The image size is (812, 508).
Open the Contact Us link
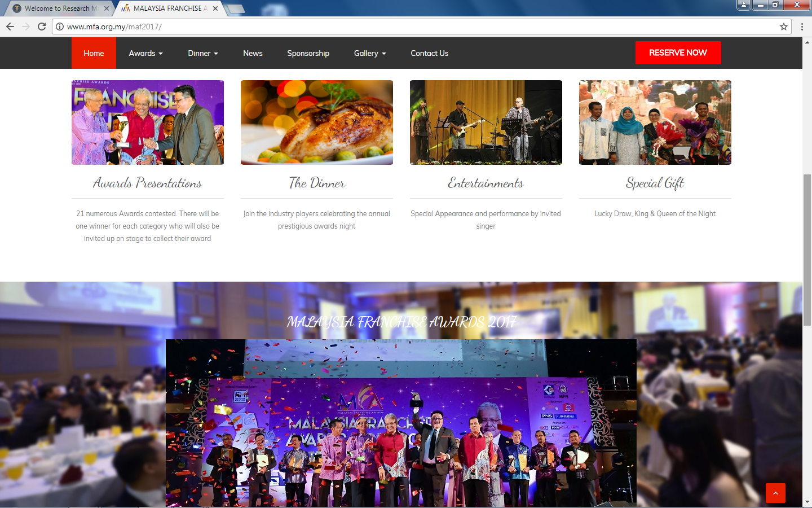(429, 53)
